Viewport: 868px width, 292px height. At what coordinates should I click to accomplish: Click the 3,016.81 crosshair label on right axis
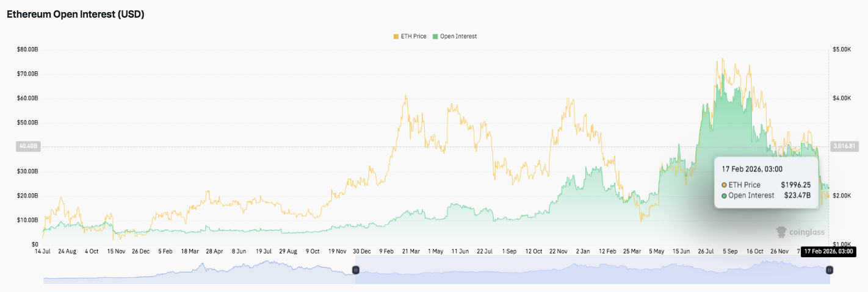(x=845, y=146)
